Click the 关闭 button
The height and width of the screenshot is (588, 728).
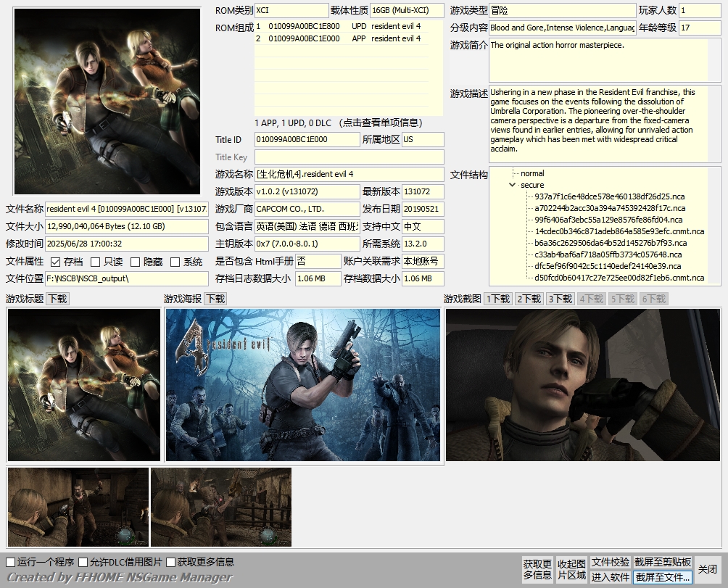708,569
